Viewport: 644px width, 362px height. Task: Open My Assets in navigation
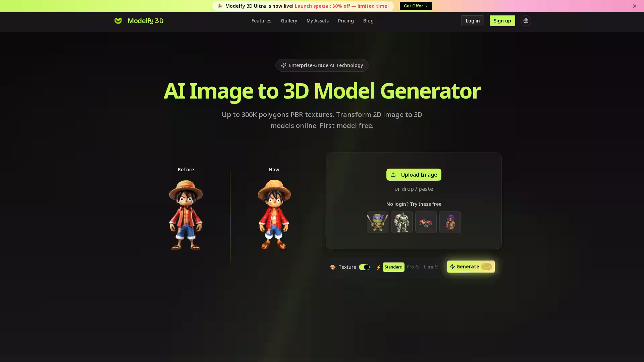317,21
